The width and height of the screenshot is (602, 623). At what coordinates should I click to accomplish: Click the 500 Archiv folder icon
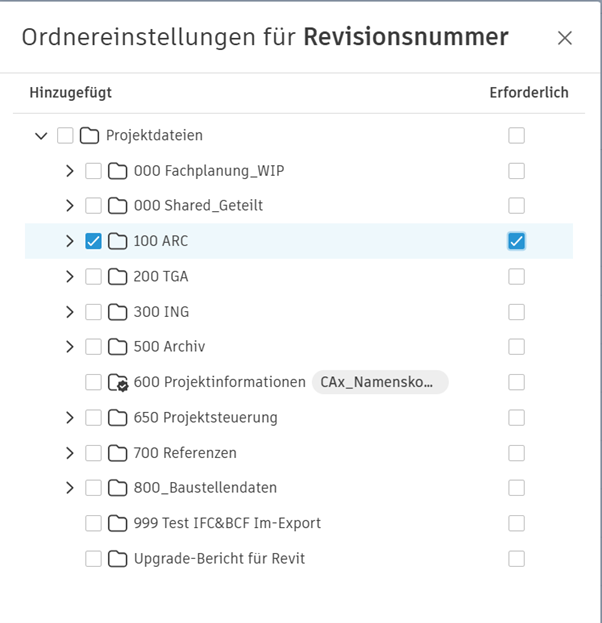click(118, 347)
